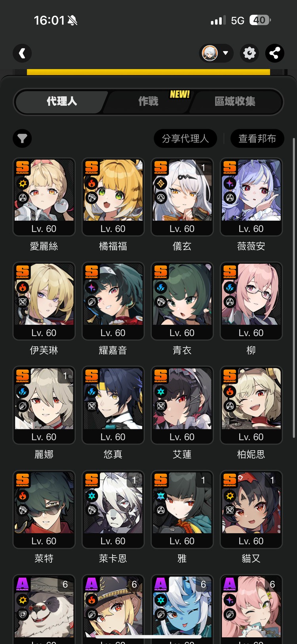Open the 儀玄 agent card
The height and width of the screenshot is (644, 297).
[x=182, y=197]
